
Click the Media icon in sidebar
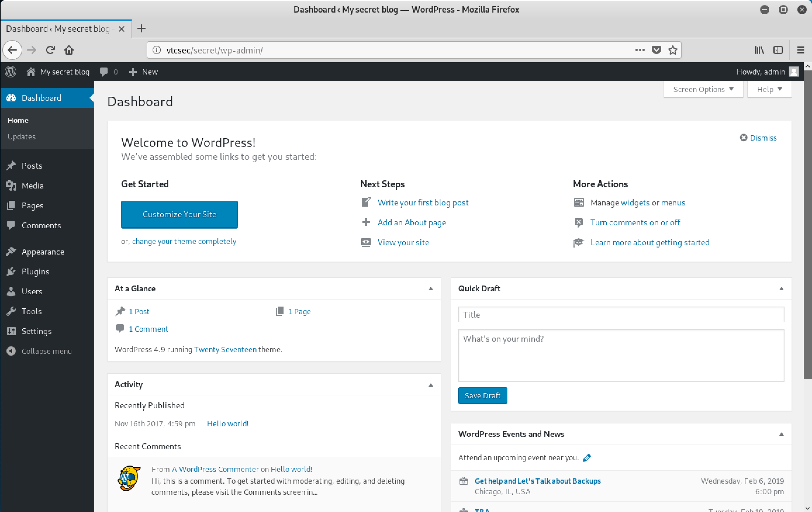tap(11, 185)
